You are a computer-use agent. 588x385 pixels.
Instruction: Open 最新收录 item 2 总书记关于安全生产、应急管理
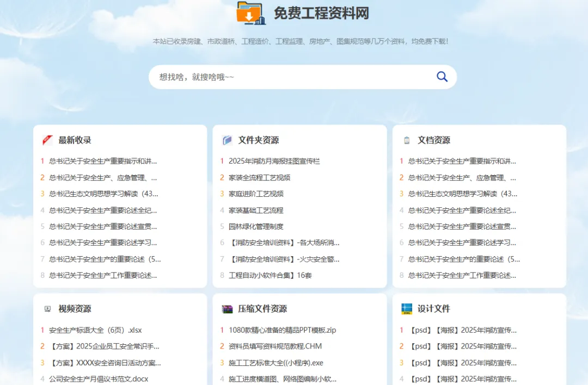[103, 177]
